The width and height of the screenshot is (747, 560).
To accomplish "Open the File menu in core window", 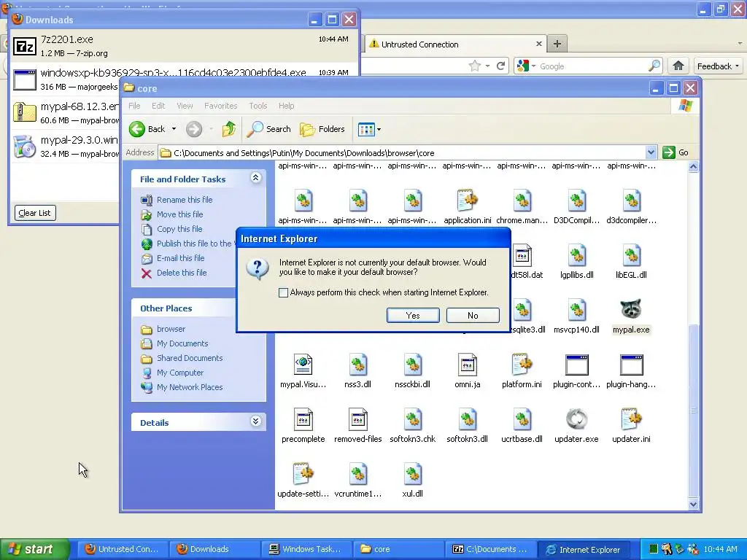I will point(134,106).
